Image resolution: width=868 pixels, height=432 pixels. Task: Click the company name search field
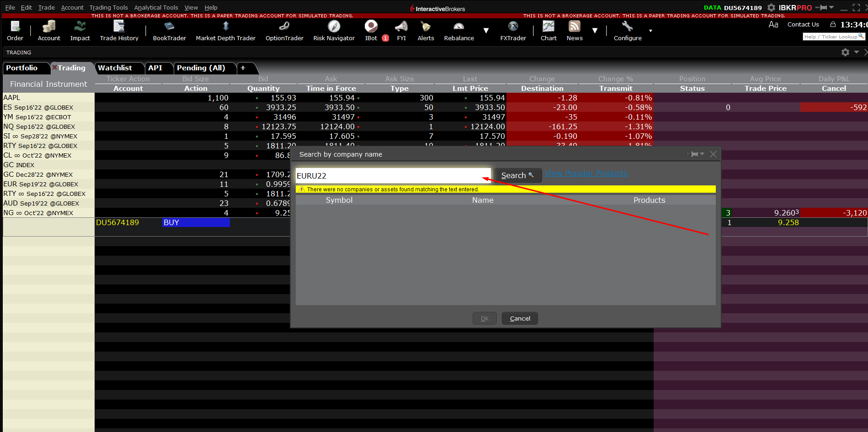click(x=392, y=176)
